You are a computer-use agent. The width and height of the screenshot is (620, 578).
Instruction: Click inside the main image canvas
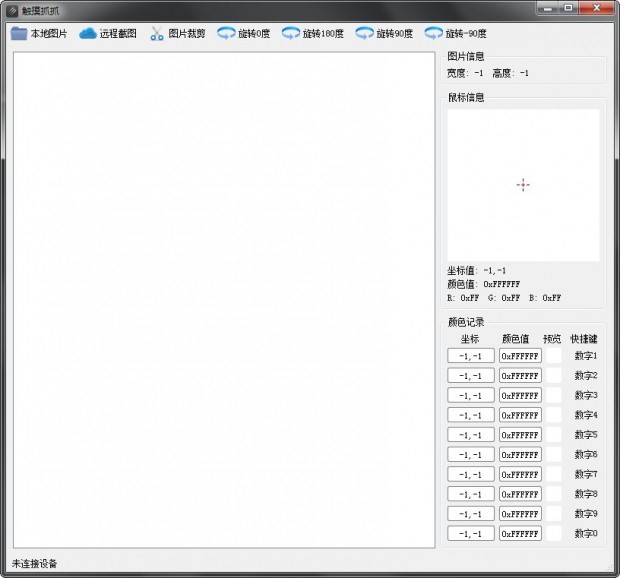tap(224, 300)
